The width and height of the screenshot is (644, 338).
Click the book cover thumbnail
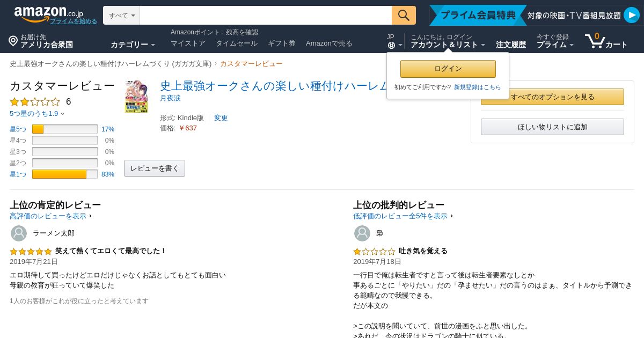click(136, 97)
